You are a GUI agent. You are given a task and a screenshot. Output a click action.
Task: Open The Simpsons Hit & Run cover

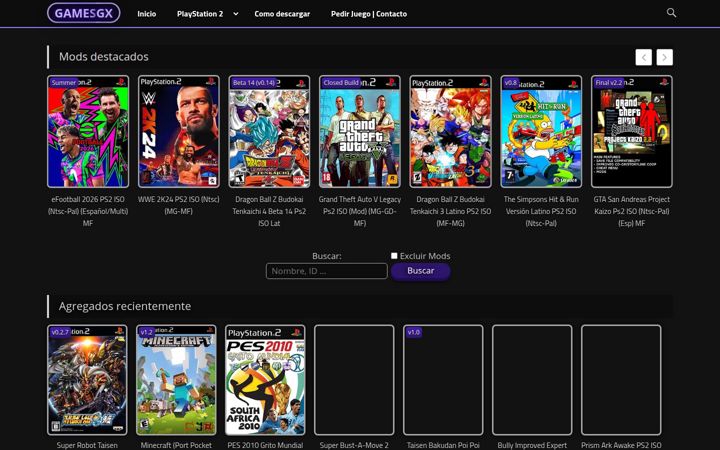(x=541, y=132)
